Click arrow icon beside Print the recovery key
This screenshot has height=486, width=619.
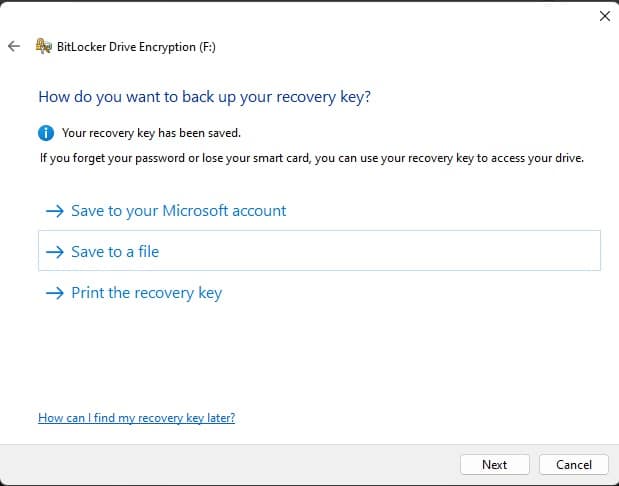click(x=54, y=293)
